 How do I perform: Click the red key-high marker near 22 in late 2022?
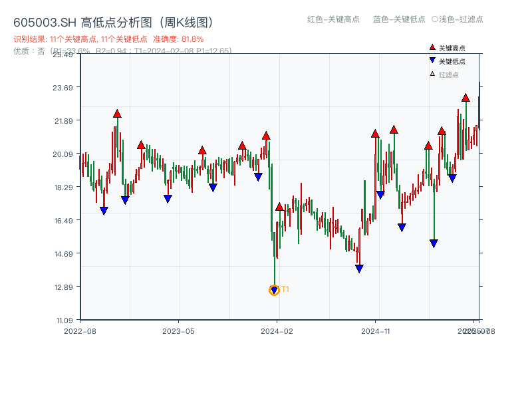pos(117,114)
